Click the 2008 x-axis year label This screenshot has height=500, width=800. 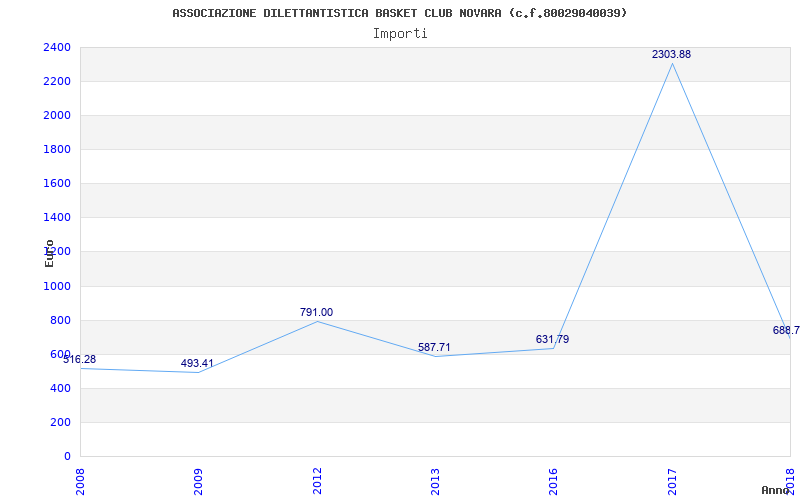point(80,481)
